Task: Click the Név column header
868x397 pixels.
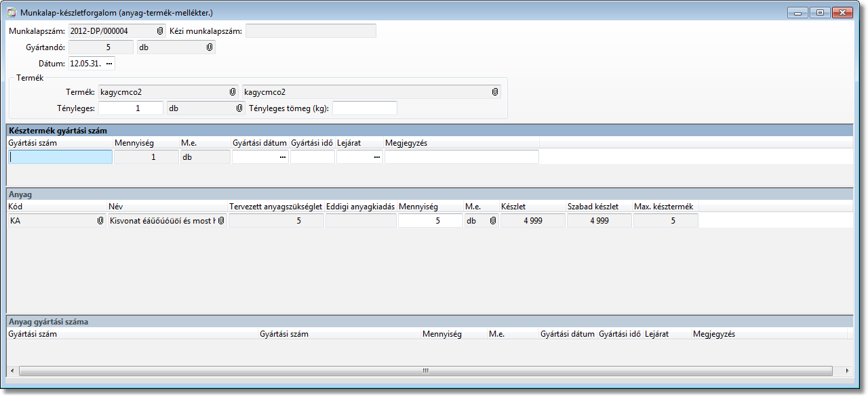Action: [x=167, y=206]
